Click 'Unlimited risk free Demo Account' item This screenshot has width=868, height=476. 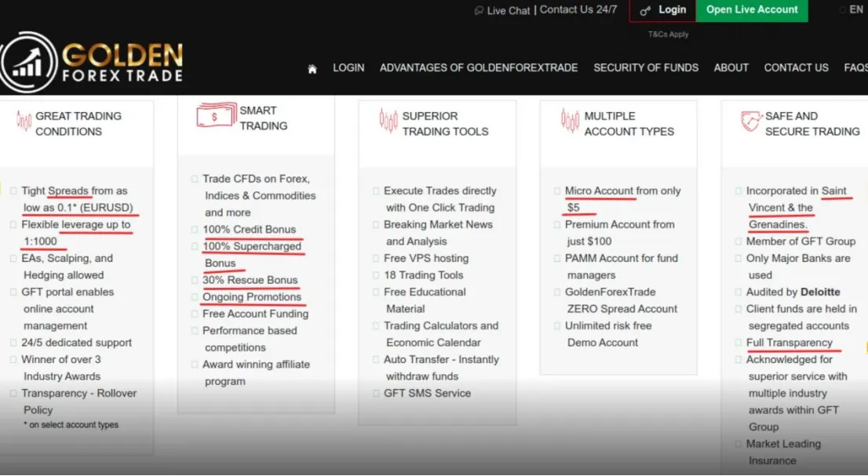608,334
